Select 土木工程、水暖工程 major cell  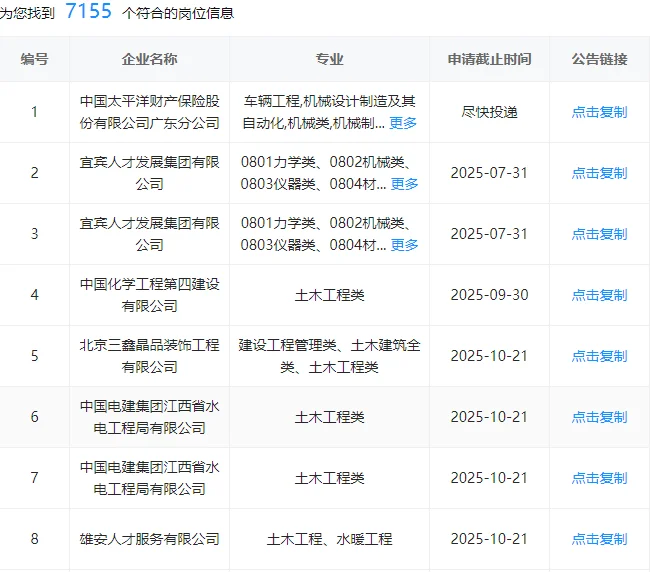point(330,539)
